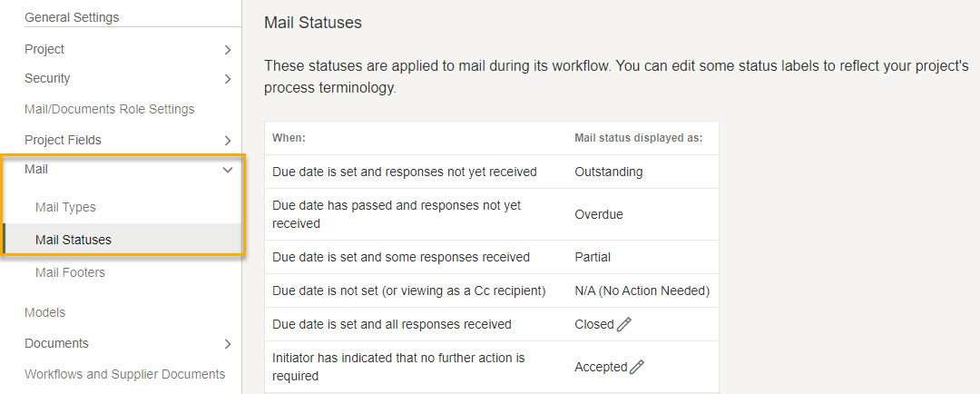Viewport: 980px width, 394px height.
Task: Click the Security menu item
Action: point(47,78)
